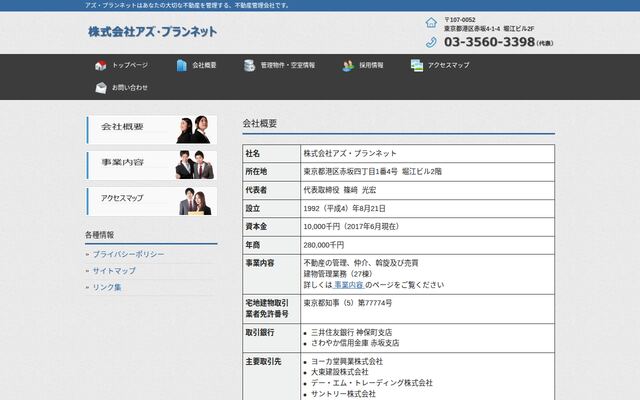Open 採用情報 menu item
640x400 pixels.
point(371,65)
